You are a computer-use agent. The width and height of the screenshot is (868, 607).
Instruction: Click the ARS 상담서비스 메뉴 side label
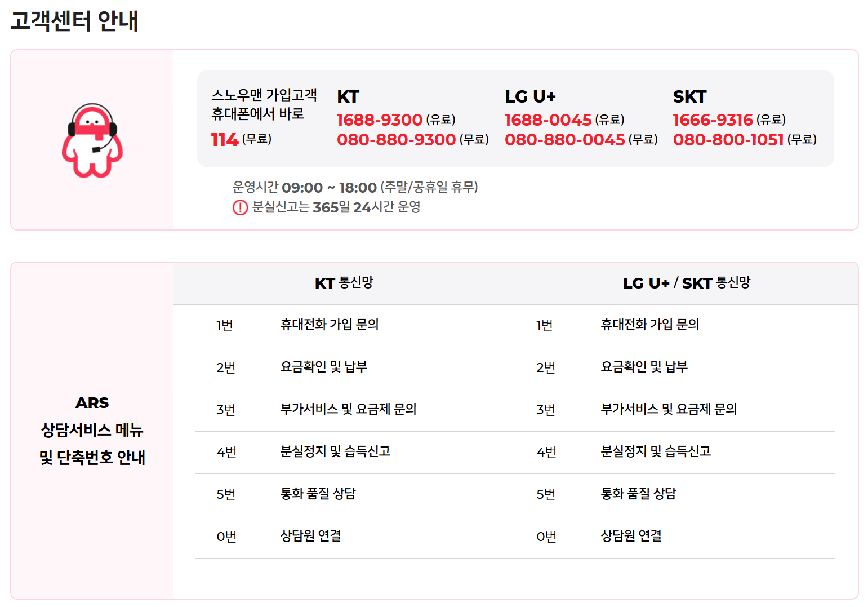tap(92, 430)
